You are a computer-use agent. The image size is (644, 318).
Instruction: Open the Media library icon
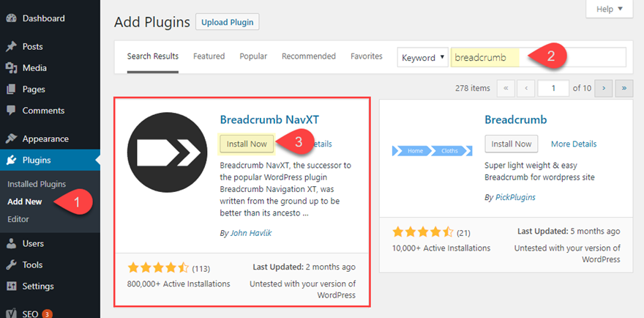[x=11, y=68]
